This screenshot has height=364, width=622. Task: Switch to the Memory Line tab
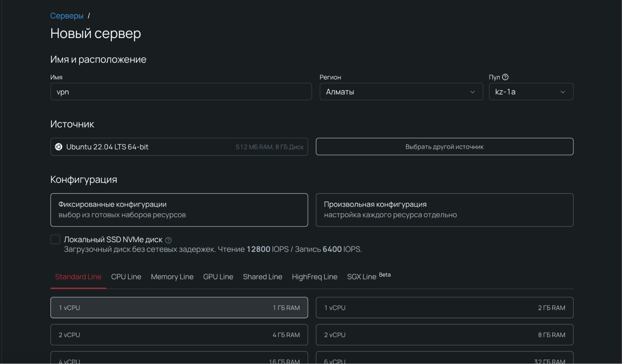coord(172,277)
